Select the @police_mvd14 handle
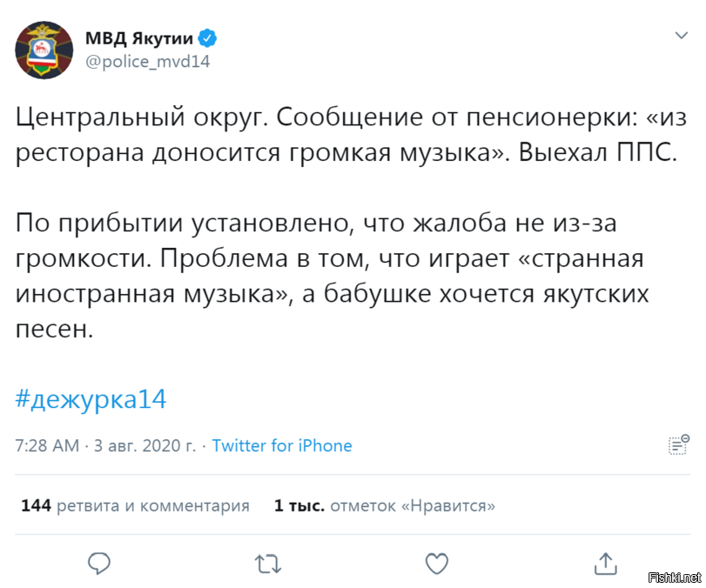The image size is (706, 588). [148, 61]
